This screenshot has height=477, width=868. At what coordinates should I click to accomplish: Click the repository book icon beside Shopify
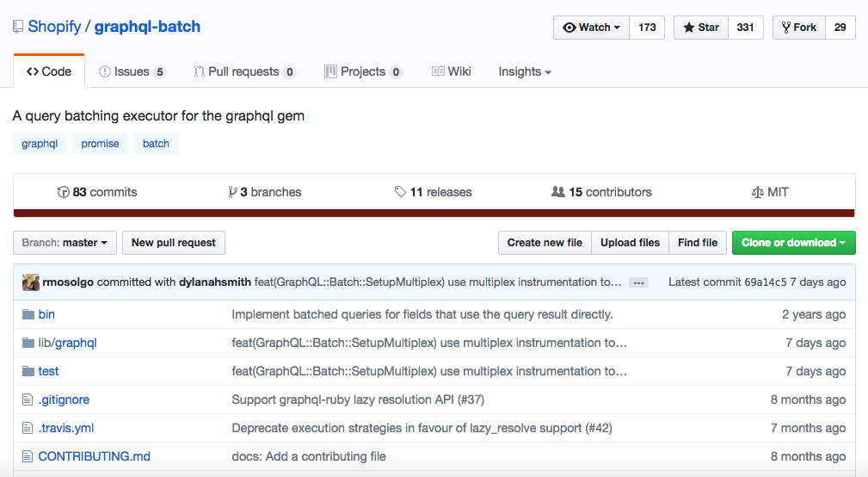18,27
